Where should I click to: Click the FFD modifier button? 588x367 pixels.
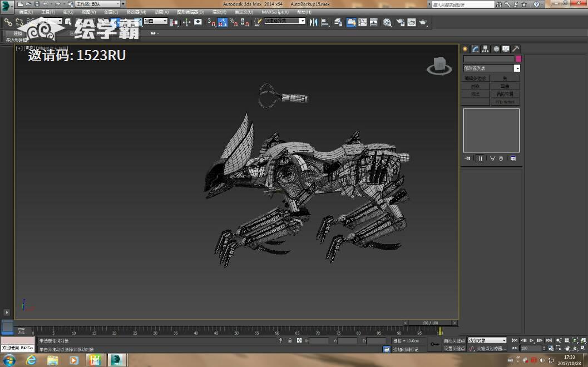pos(505,102)
